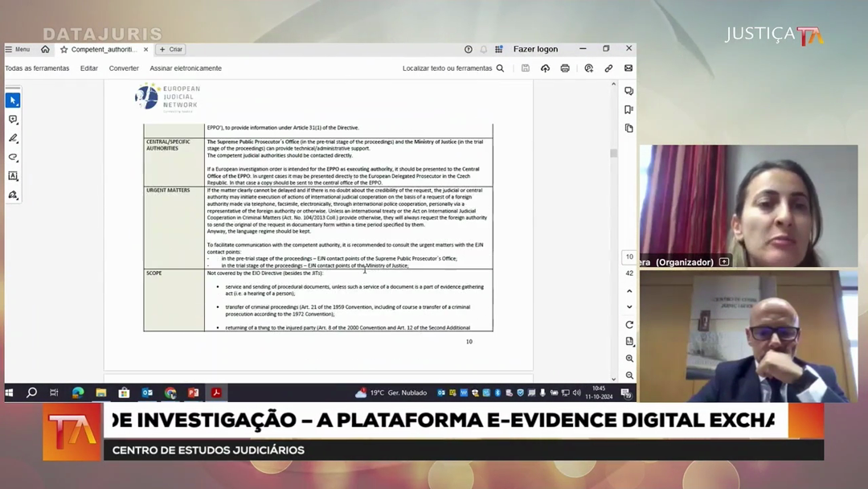
Task: Select the arrow selection tool
Action: pyautogui.click(x=13, y=101)
